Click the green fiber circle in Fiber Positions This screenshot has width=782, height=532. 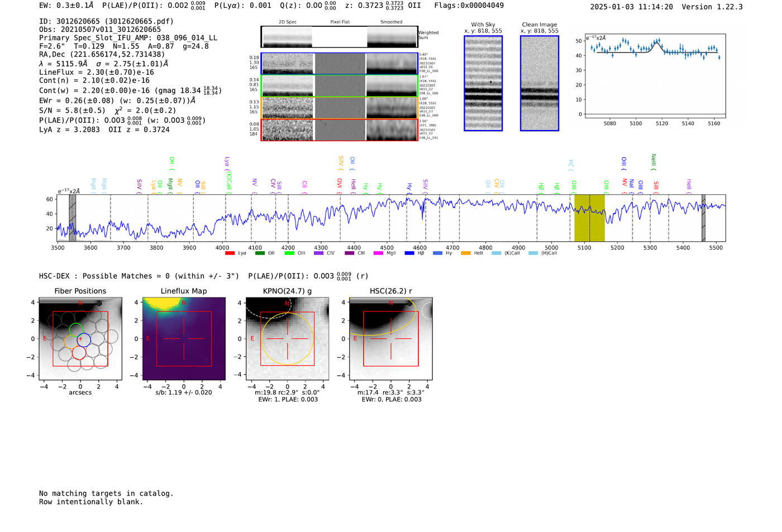(x=76, y=330)
